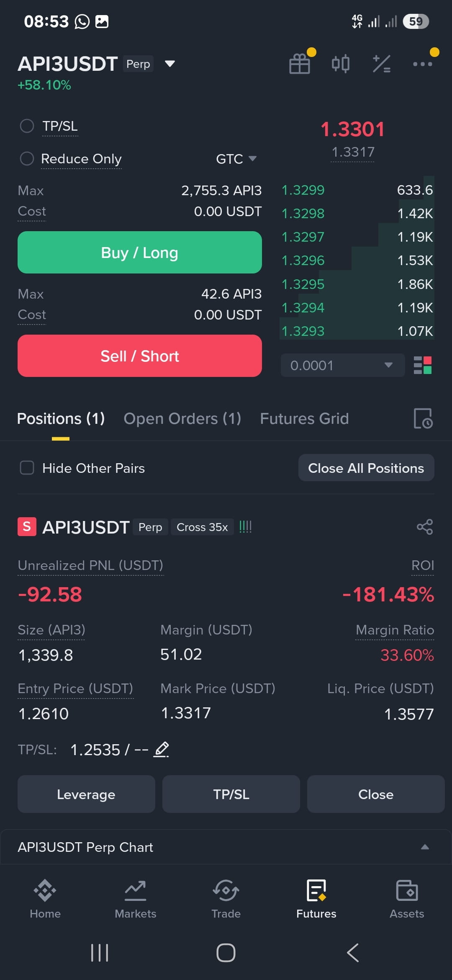Switch to the Futures Grid tab
The image size is (452, 980).
[304, 418]
